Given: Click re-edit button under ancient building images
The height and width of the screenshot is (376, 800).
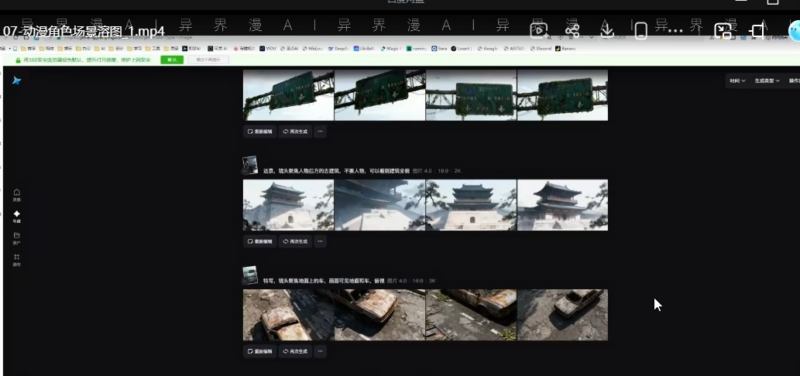Looking at the screenshot, I should [260, 241].
